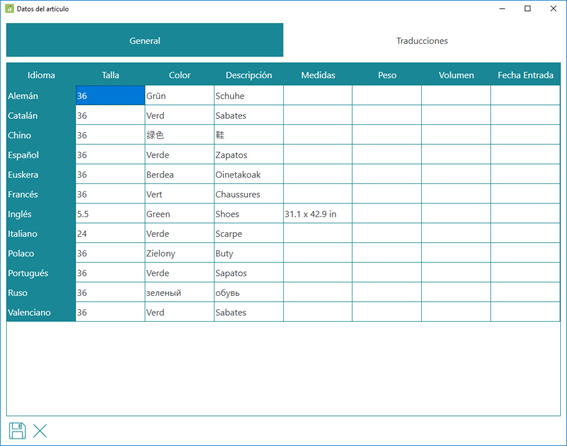Viewport: 567px width, 446px height.
Task: Select the General tab
Action: 145,40
